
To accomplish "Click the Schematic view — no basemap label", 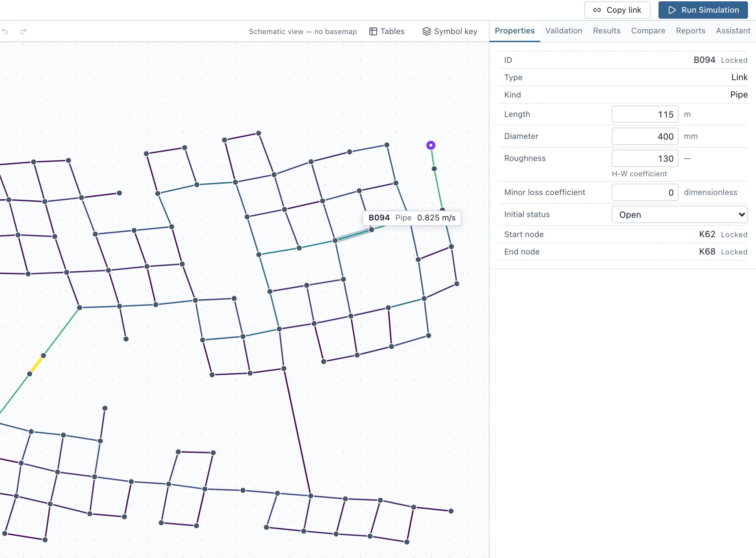I will pyautogui.click(x=303, y=31).
